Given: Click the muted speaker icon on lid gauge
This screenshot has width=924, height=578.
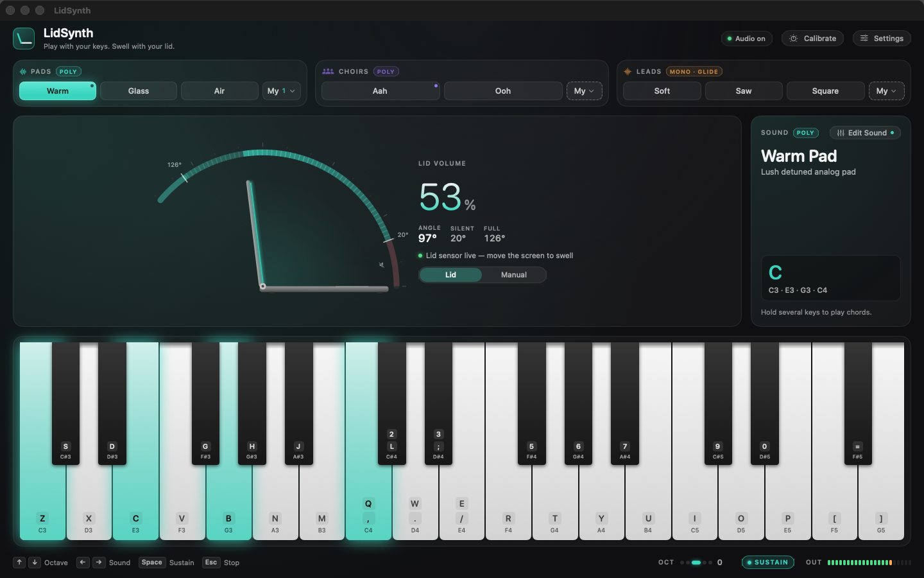Looking at the screenshot, I should click(381, 265).
